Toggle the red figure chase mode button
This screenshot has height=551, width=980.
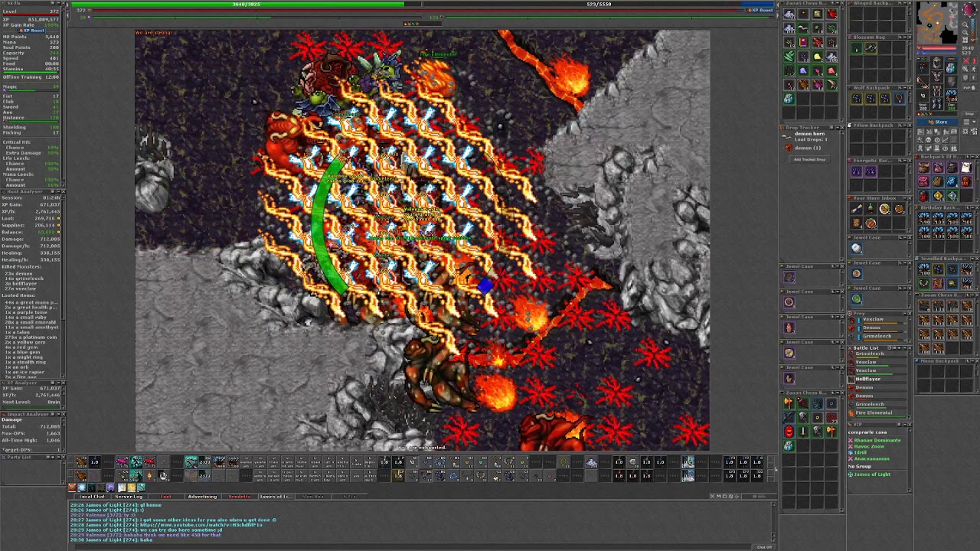coord(974,60)
